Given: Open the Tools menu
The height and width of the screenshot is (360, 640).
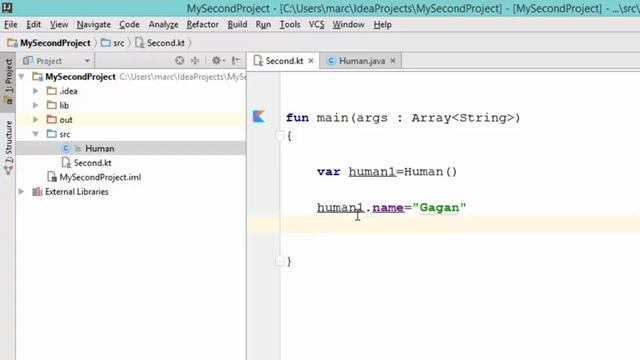Looking at the screenshot, I should [290, 24].
